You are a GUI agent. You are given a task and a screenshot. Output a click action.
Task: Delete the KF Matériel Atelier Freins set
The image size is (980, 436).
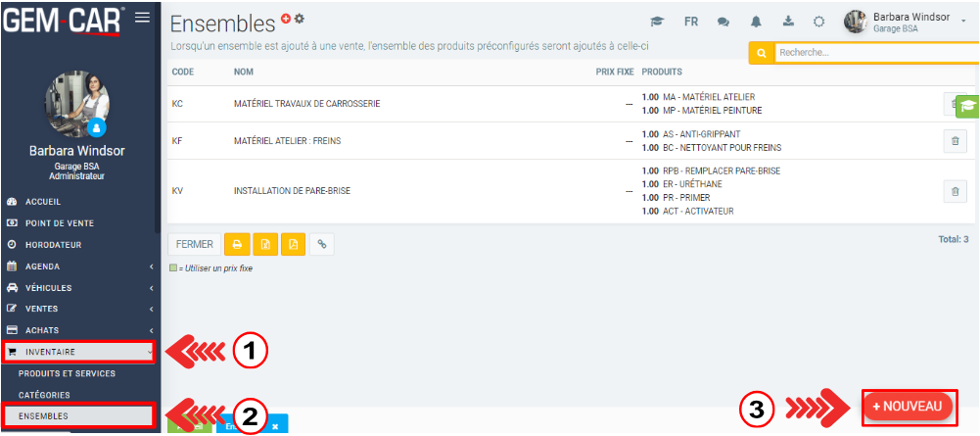tap(955, 141)
